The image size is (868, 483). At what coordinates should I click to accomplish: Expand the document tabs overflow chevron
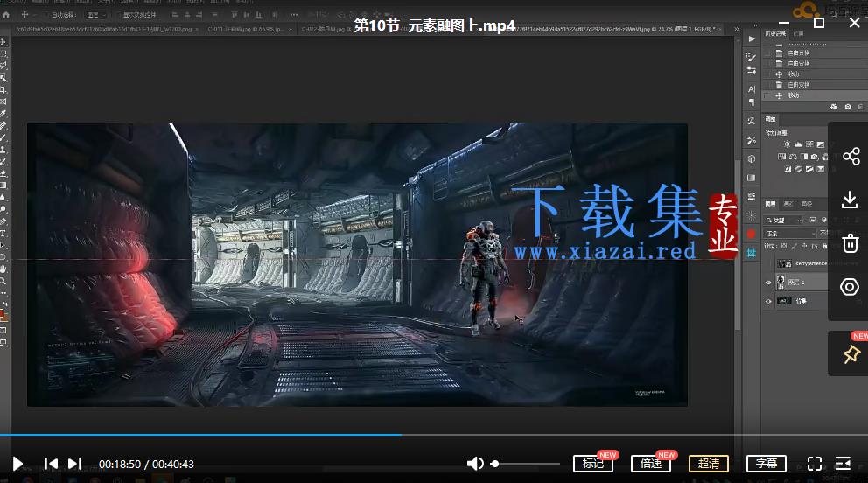click(x=737, y=30)
